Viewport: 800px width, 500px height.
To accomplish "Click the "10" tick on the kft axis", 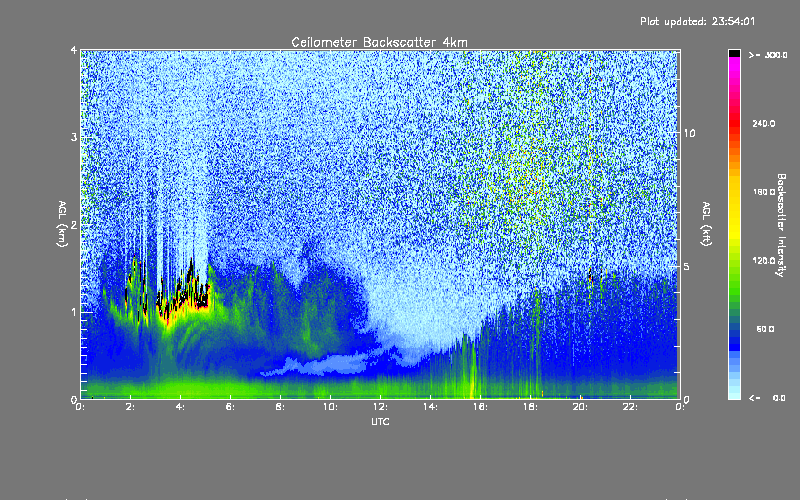I will coord(689,133).
